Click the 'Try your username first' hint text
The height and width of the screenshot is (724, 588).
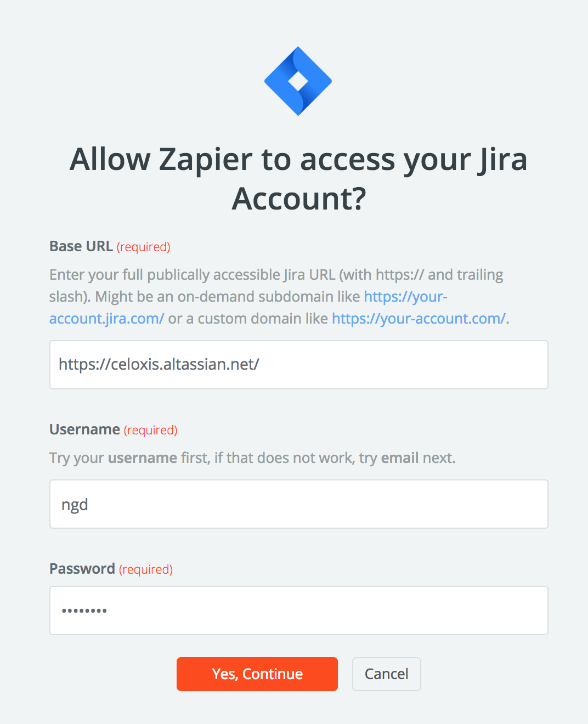(252, 458)
